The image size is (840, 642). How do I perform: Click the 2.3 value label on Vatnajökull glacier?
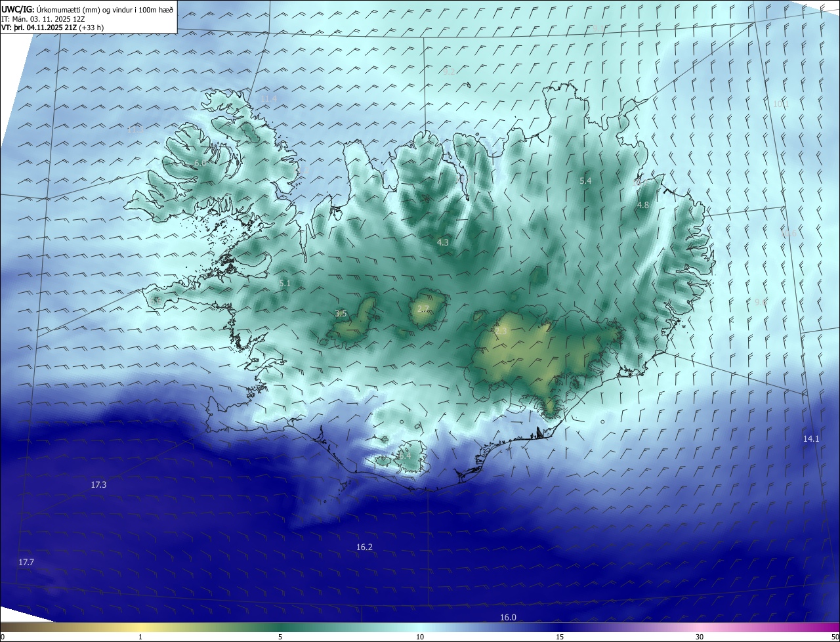(501, 332)
